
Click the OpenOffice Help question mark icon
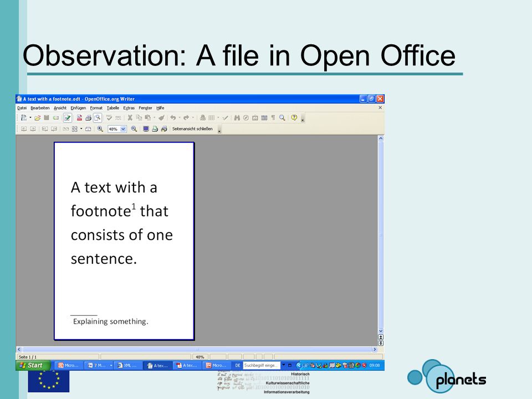294,117
